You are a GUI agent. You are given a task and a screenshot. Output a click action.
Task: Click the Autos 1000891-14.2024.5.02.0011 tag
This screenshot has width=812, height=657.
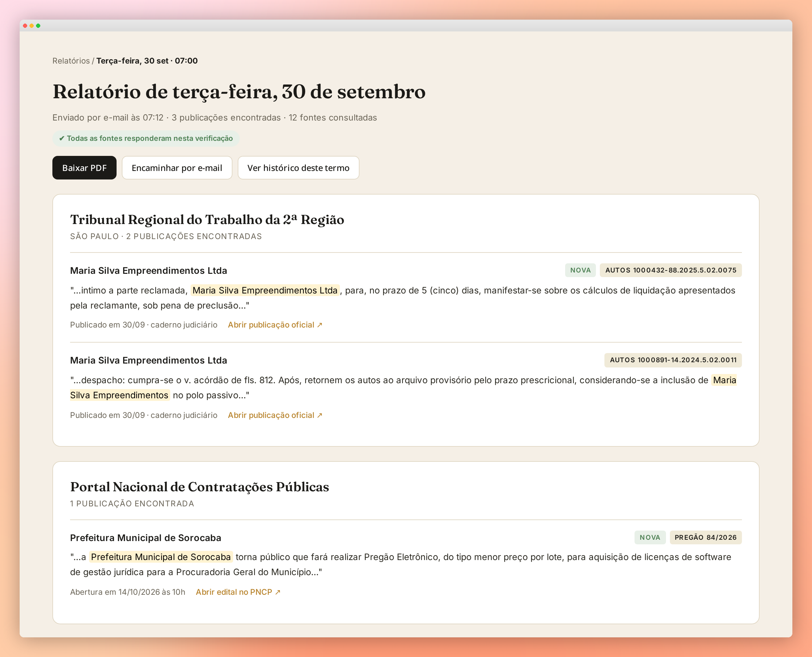[x=673, y=360]
